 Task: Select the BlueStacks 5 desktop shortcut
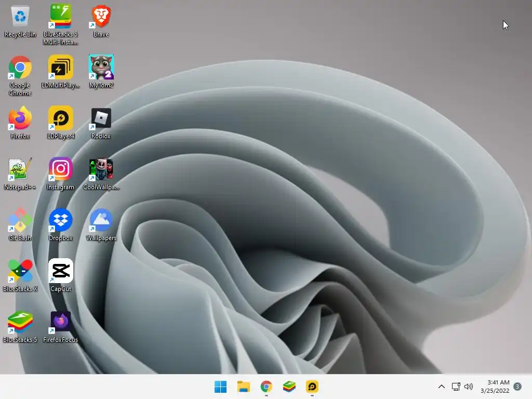click(20, 326)
